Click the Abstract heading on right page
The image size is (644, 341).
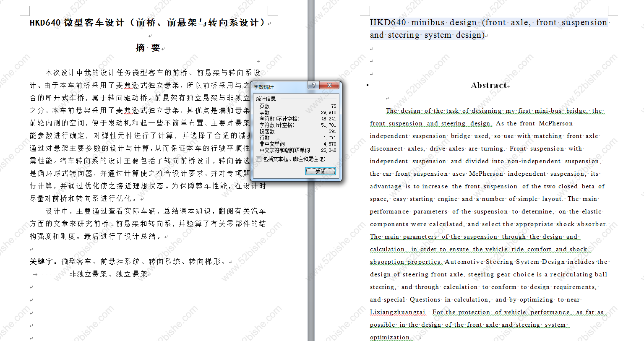tap(489, 86)
